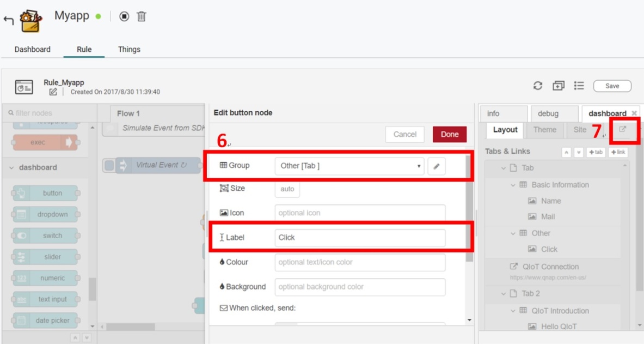Open the Group dropdown showing Other [Tab ]
644x344 pixels.
pos(349,166)
